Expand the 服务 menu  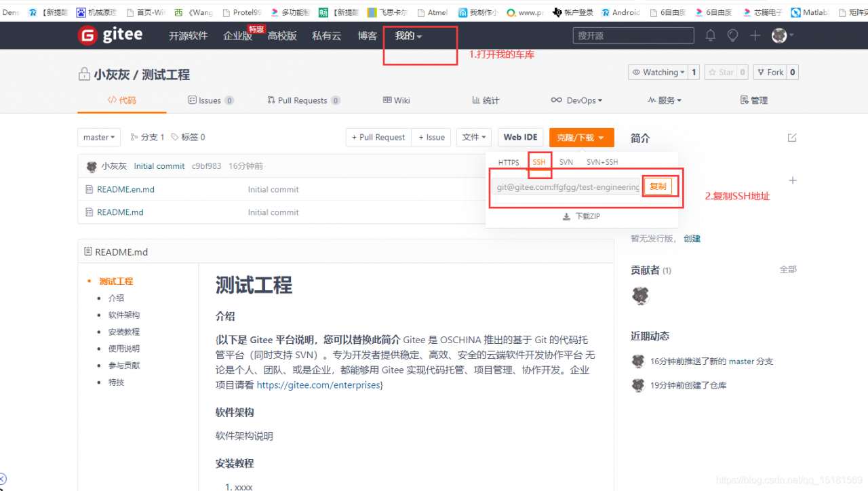665,100
